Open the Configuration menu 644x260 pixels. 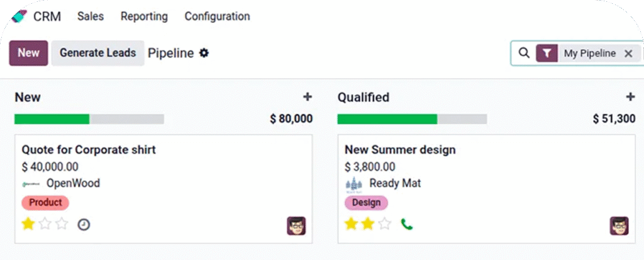click(217, 16)
